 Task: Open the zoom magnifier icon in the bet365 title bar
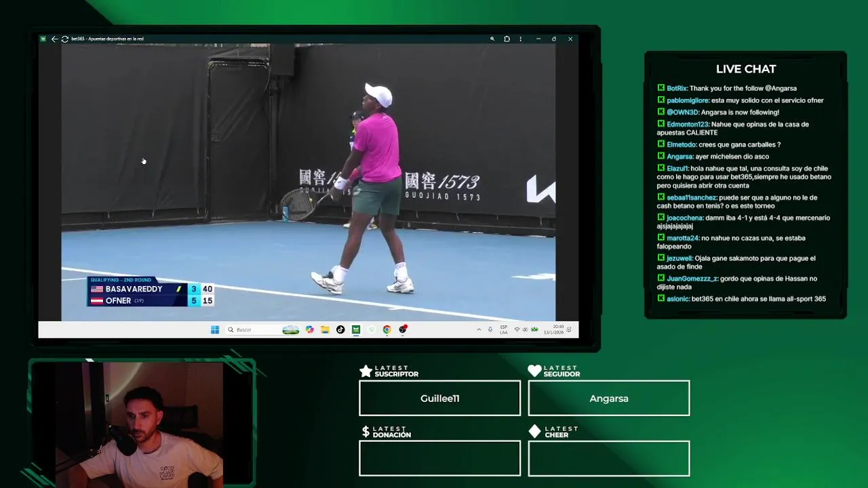point(492,39)
